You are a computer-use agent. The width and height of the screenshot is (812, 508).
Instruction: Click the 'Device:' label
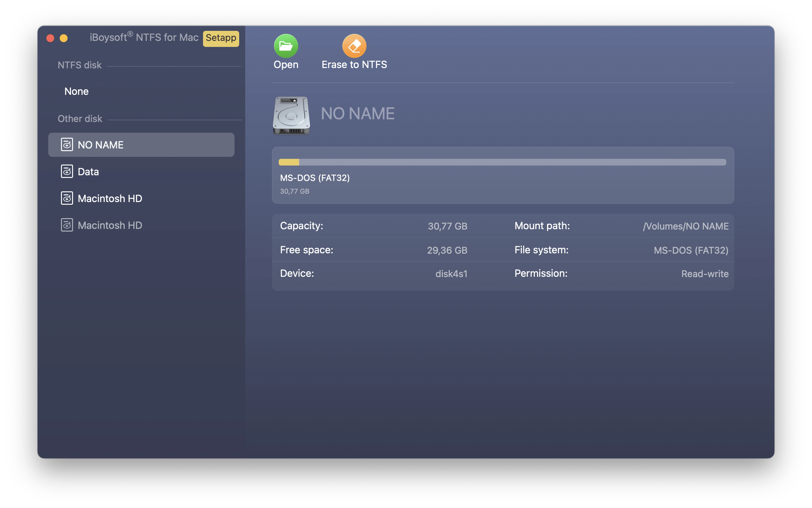pyautogui.click(x=297, y=273)
